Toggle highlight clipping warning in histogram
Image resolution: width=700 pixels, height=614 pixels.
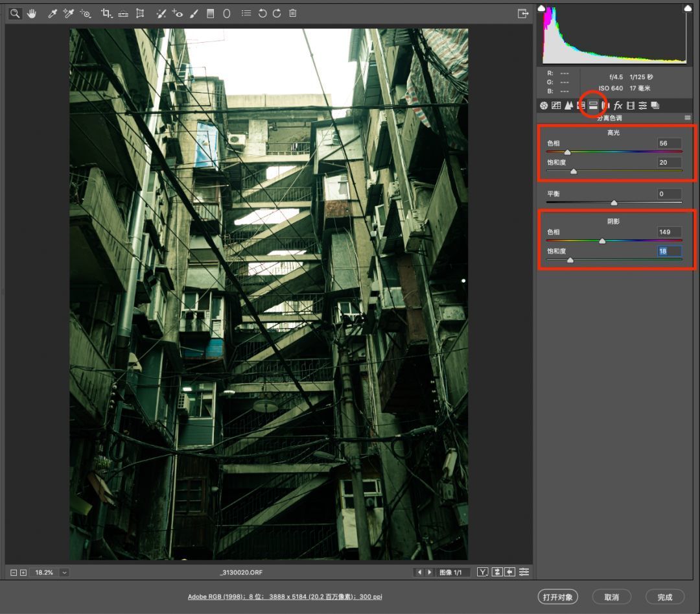(x=688, y=8)
